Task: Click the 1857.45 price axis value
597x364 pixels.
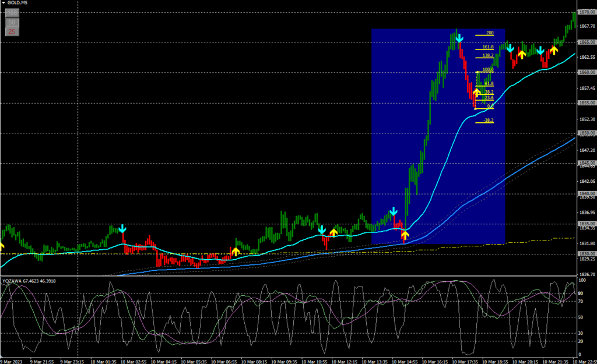Action: tap(587, 89)
